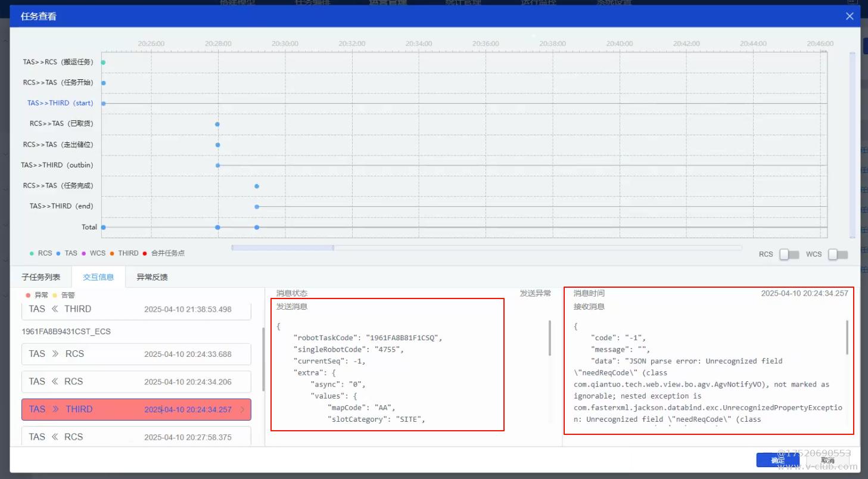Toggle WCS legend entry in chart legend
Viewport: 868px width, 479px height.
[93, 253]
